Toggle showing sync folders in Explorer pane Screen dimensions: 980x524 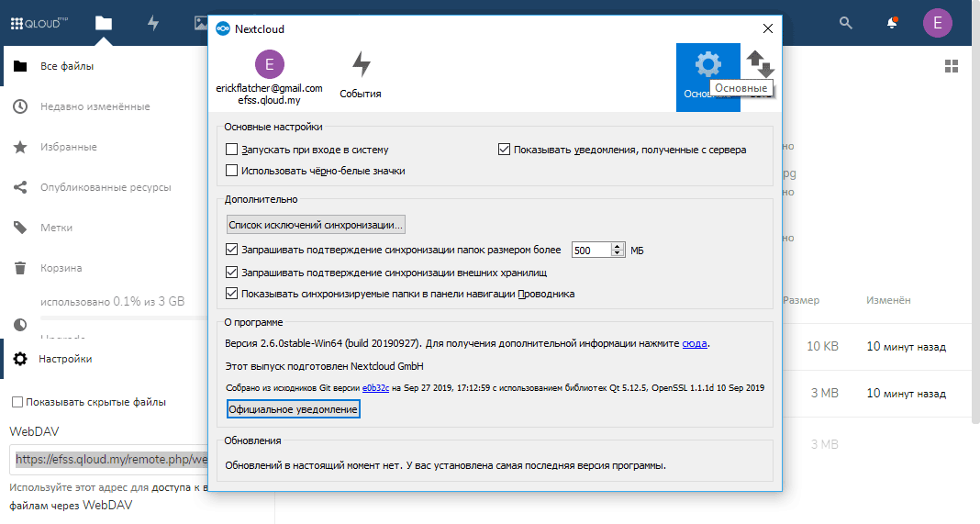coord(231,294)
